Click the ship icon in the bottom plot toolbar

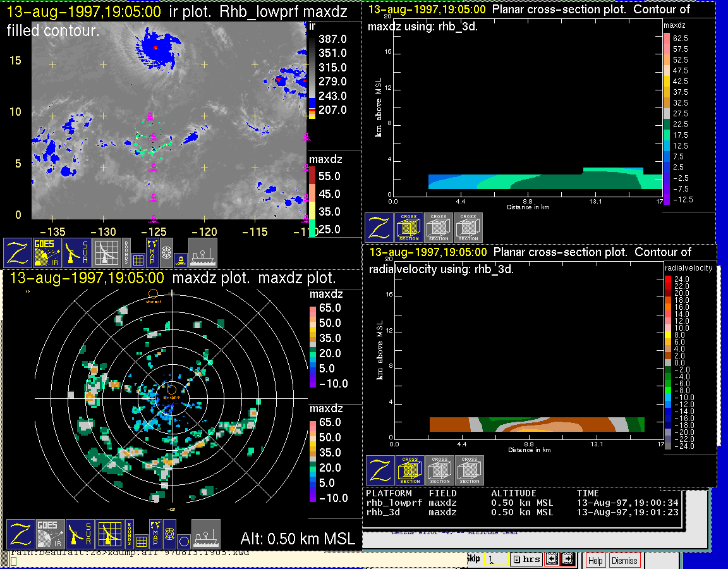click(205, 534)
